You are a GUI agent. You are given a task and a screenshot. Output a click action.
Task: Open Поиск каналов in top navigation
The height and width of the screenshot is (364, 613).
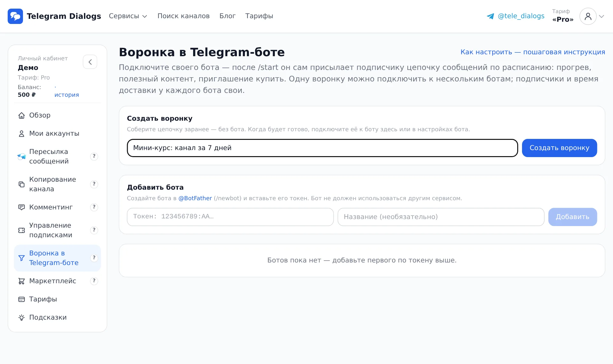click(184, 16)
